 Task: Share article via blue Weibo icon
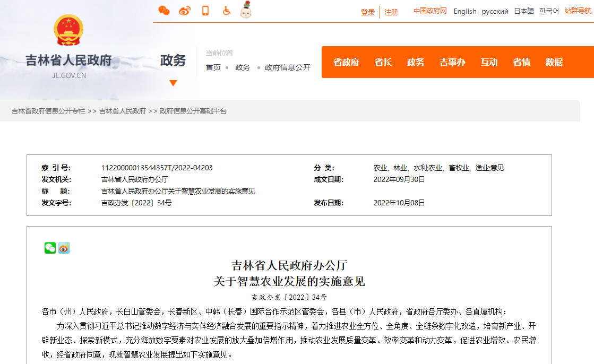coord(64,248)
